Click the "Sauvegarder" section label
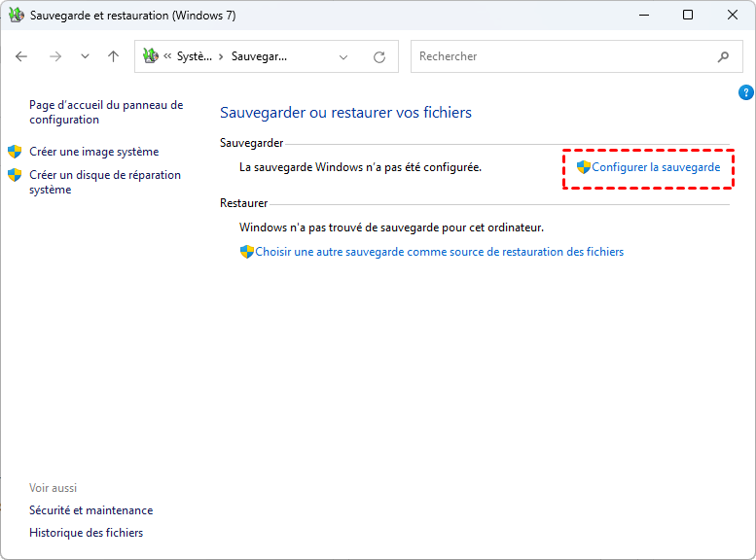 click(x=252, y=143)
